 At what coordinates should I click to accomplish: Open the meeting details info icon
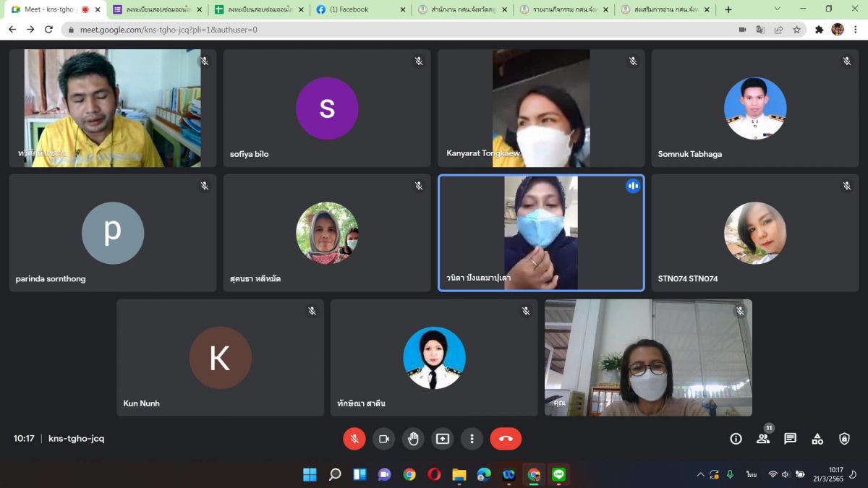(x=736, y=439)
